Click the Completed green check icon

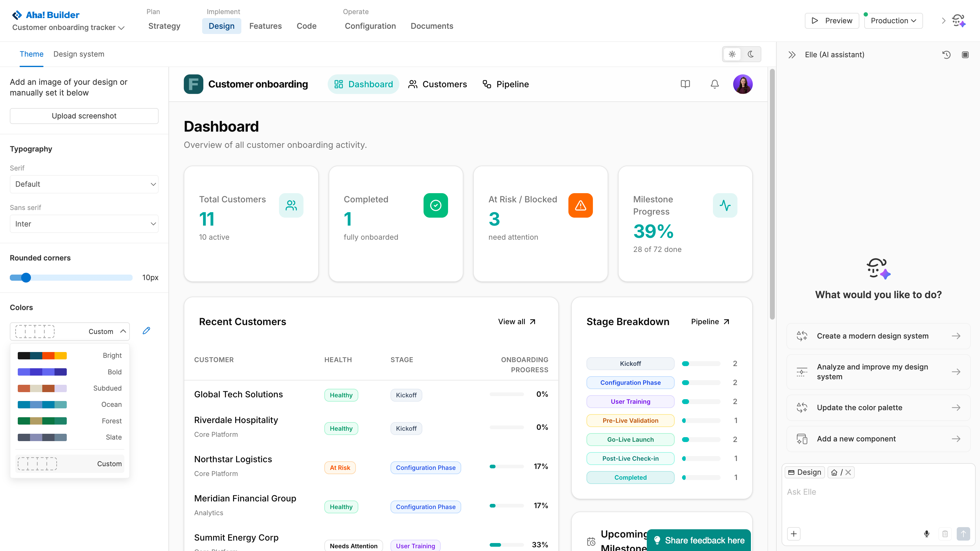coord(435,205)
